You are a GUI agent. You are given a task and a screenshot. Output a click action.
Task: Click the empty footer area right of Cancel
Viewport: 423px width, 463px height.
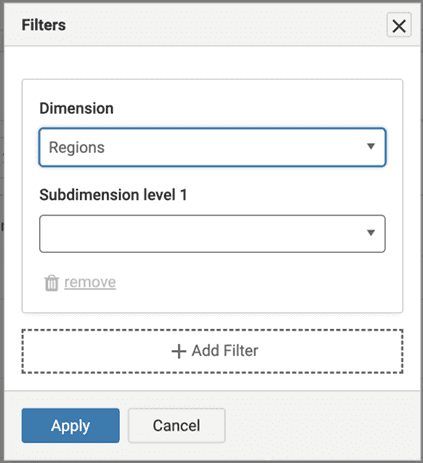322,426
